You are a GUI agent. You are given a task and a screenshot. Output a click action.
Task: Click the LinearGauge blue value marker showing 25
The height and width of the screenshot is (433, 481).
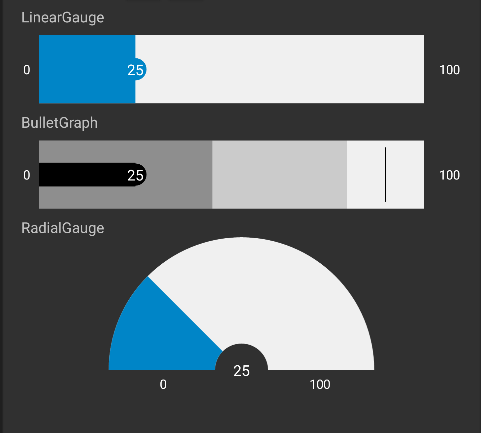(x=136, y=70)
